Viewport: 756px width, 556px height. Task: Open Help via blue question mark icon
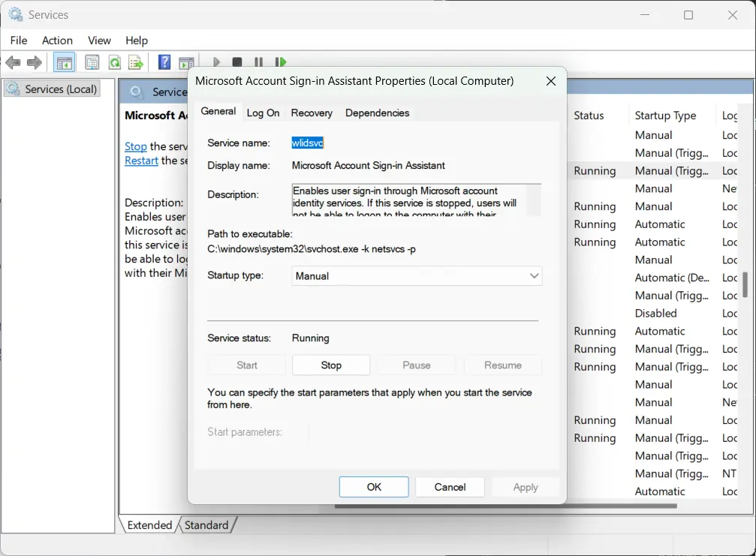tap(164, 62)
